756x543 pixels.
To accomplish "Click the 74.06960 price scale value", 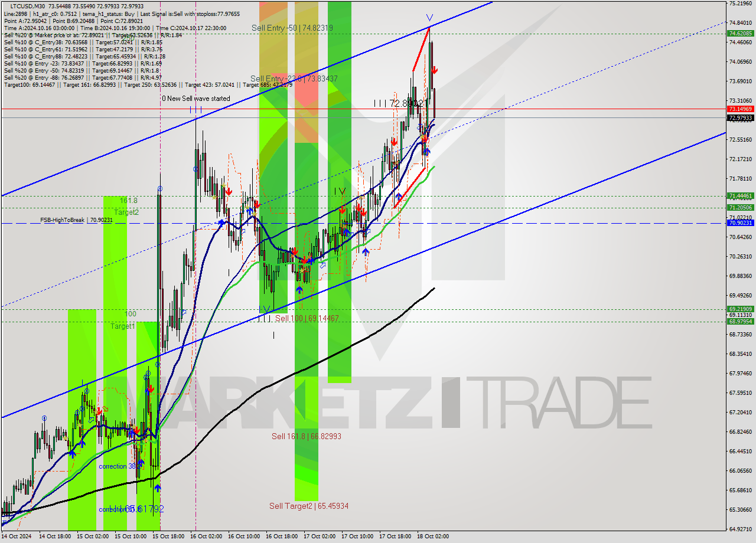I will coord(741,62).
